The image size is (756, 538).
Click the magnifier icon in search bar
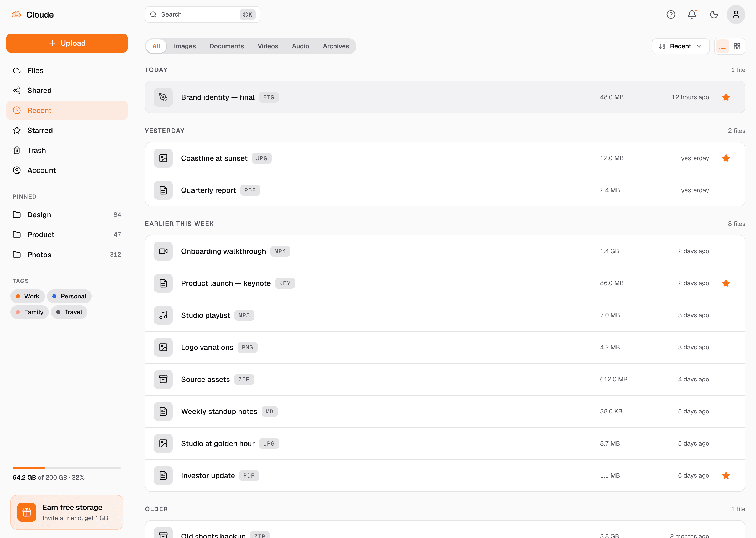[x=153, y=14]
